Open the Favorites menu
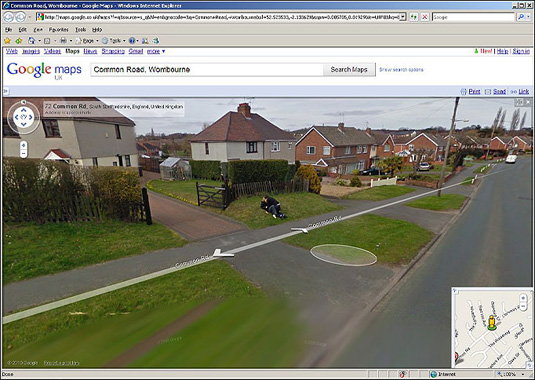Screen dimensions: 535x380 pyautogui.click(x=58, y=30)
